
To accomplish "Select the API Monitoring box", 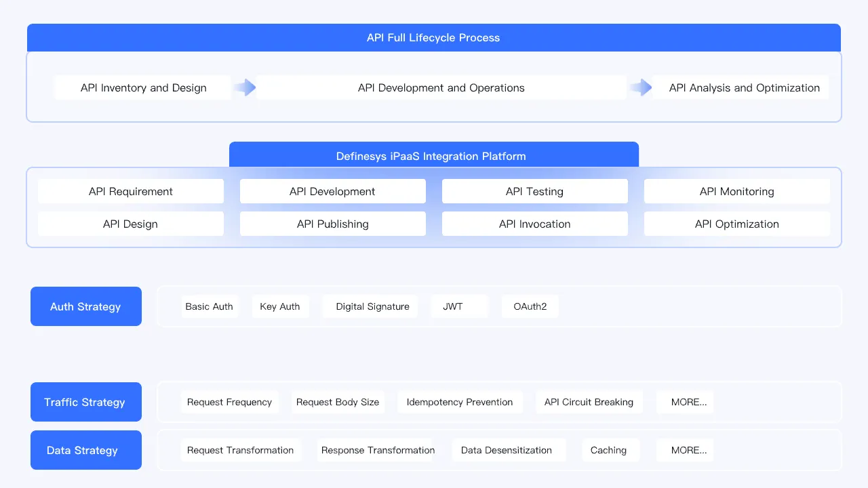I will (737, 191).
